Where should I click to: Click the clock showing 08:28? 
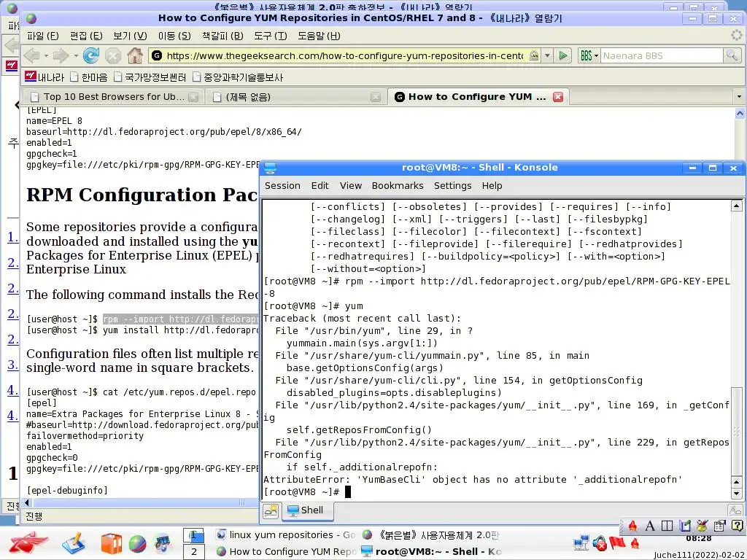pyautogui.click(x=699, y=539)
